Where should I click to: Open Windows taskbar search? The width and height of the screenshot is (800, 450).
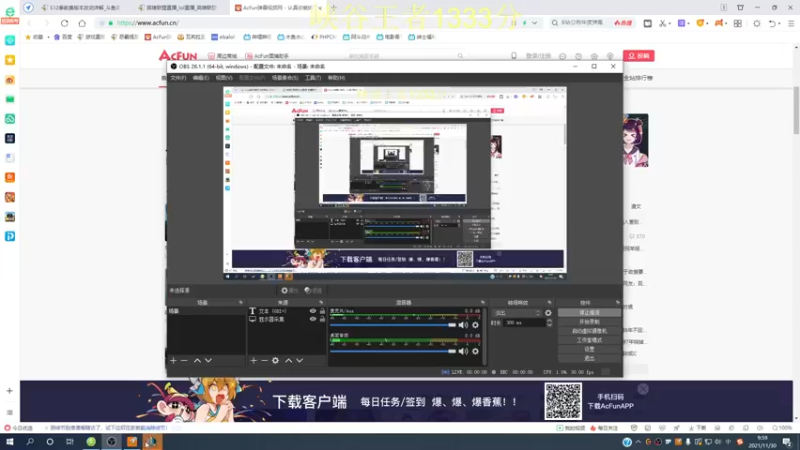click(x=30, y=442)
